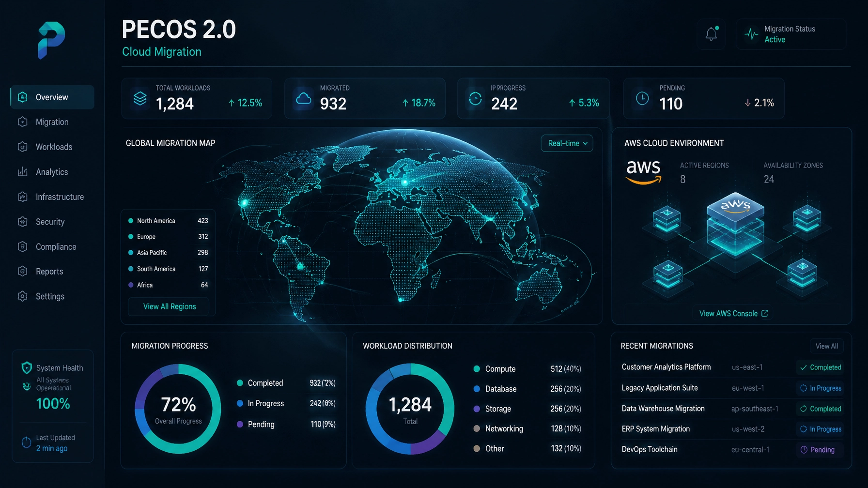The height and width of the screenshot is (488, 868).
Task: Click the Workload Distribution 1,284 donut chart
Action: [410, 409]
